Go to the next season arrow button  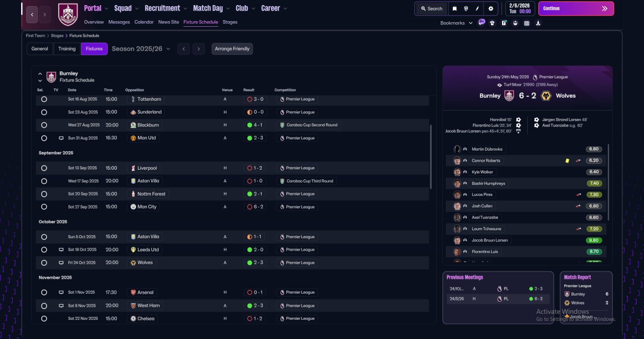coord(199,49)
